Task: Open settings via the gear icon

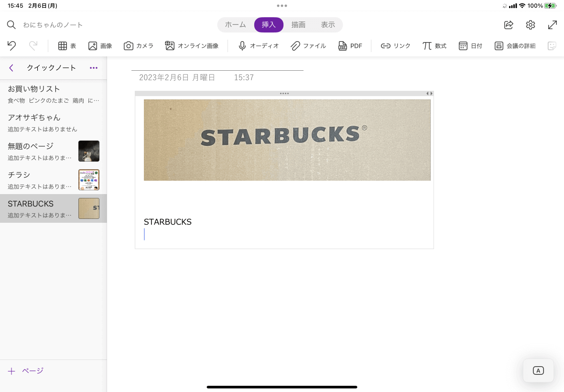Action: (x=531, y=25)
